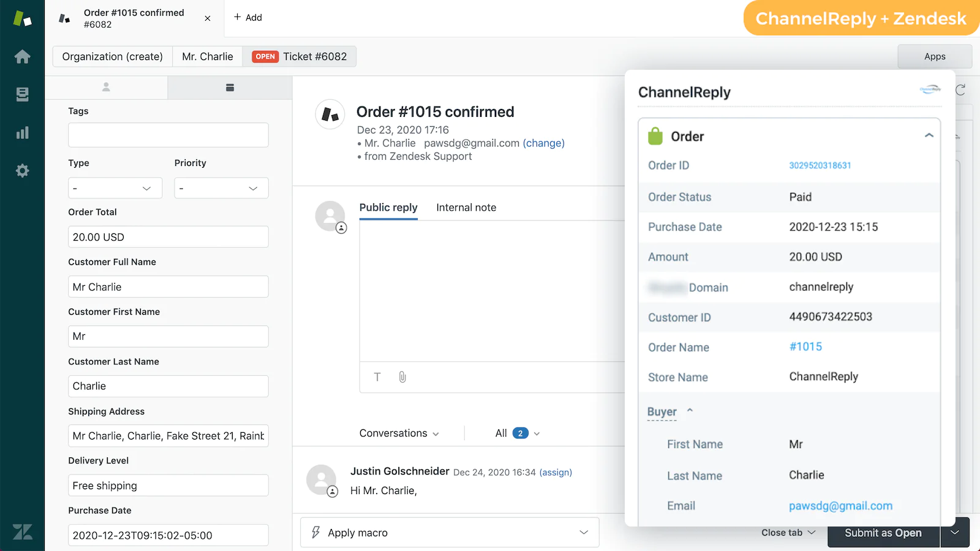The width and height of the screenshot is (980, 551).
Task: Click the change requester link
Action: coord(543,143)
